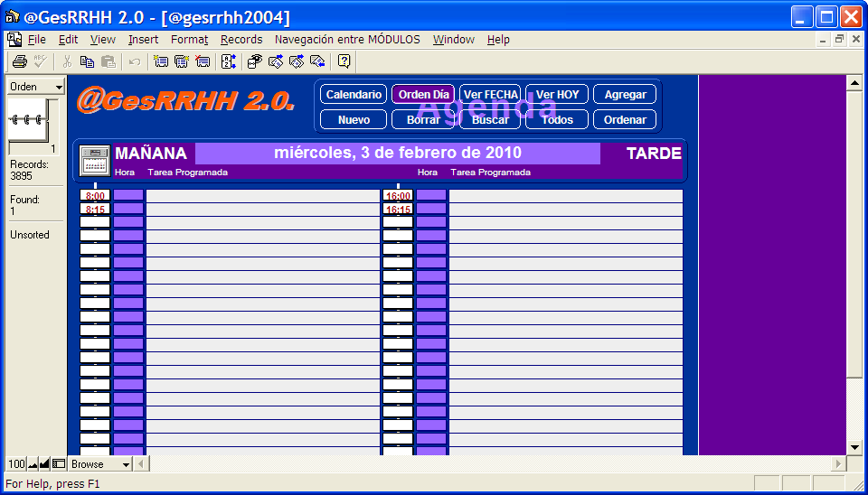
Task: Open the Edit menu
Action: 68,40
